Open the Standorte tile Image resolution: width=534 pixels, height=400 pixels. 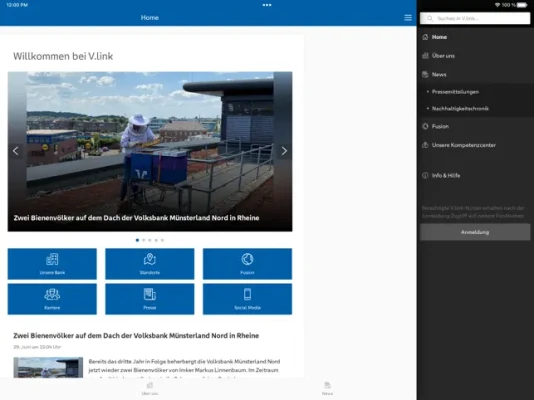(x=150, y=264)
